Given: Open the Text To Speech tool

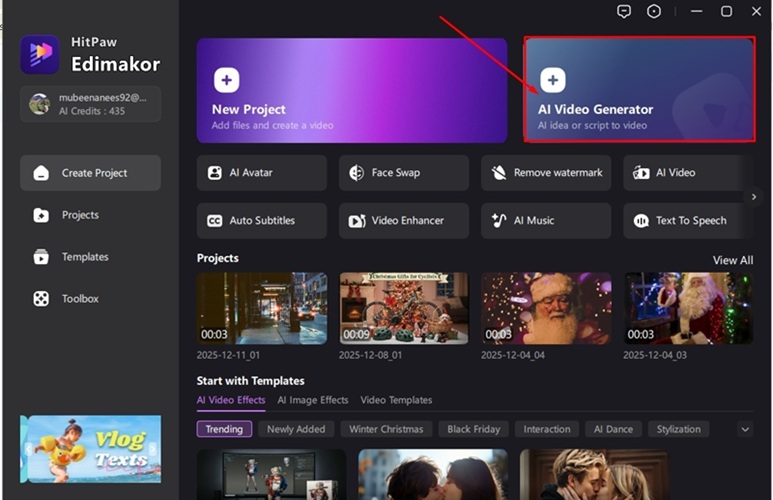Looking at the screenshot, I should tap(688, 221).
